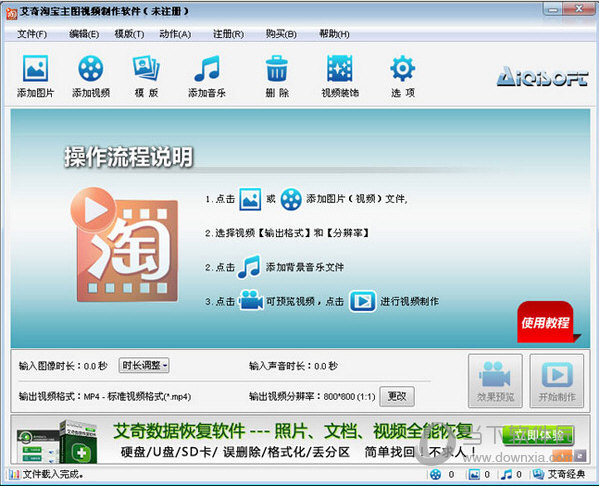The height and width of the screenshot is (487, 599).
Task: Close the application window
Action: [x=579, y=9]
